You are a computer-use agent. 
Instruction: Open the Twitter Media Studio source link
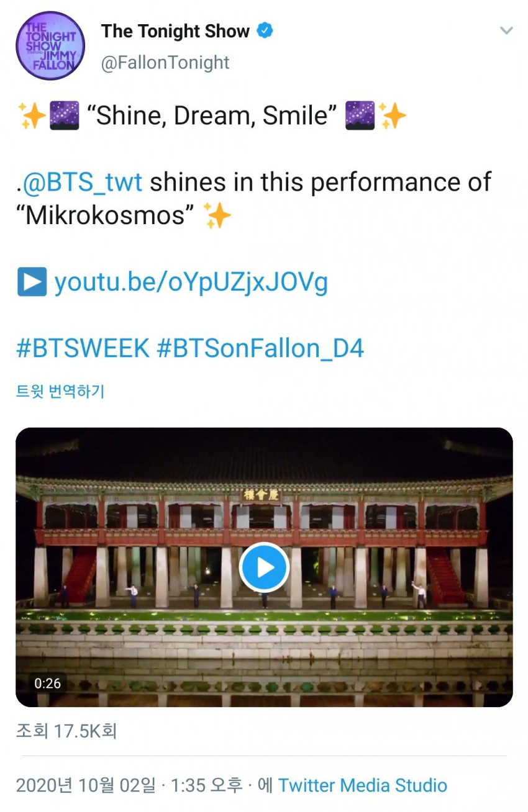click(x=363, y=785)
